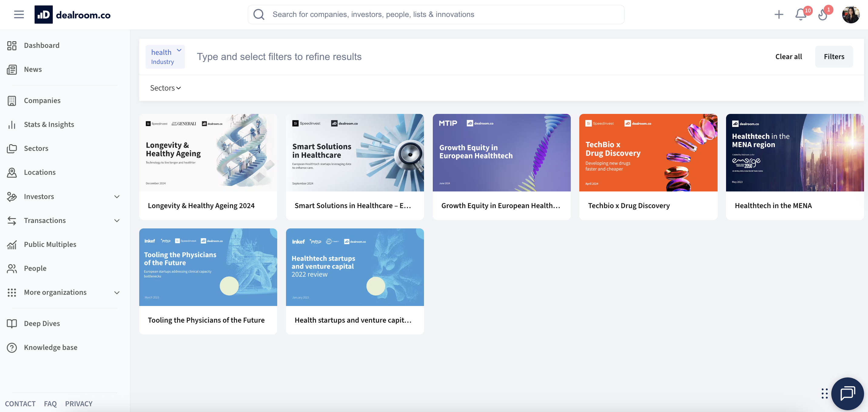Viewport: 868px width, 412px height.
Task: Click the PRIVACY footer link
Action: (79, 404)
